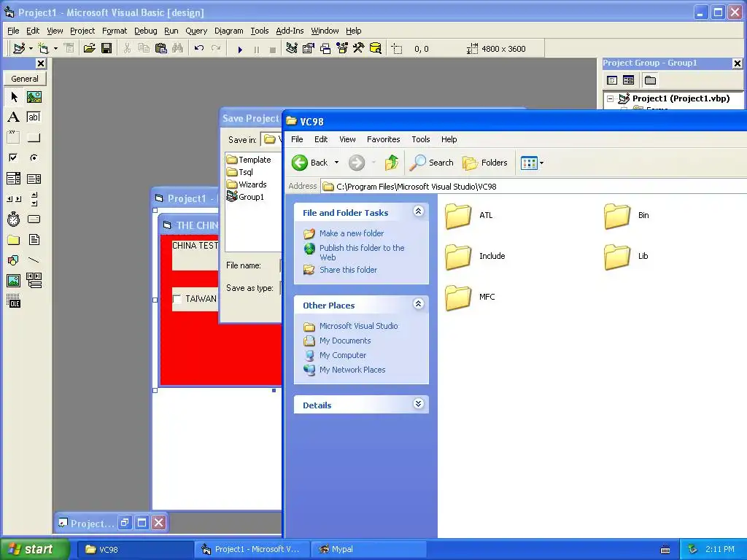Select the Label control tool
Image resolution: width=747 pixels, height=560 pixels.
[x=14, y=117]
